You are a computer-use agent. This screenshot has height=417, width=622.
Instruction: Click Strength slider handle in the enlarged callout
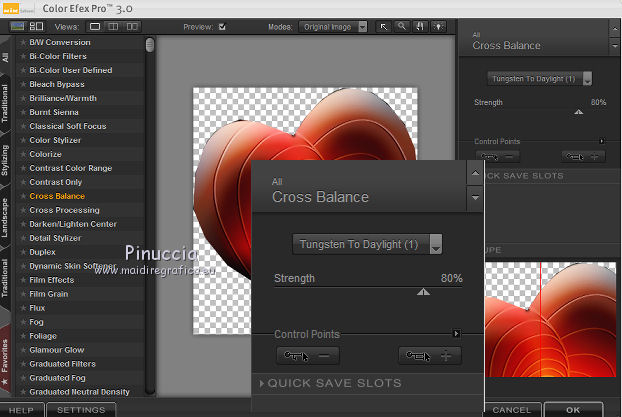pyautogui.click(x=423, y=292)
